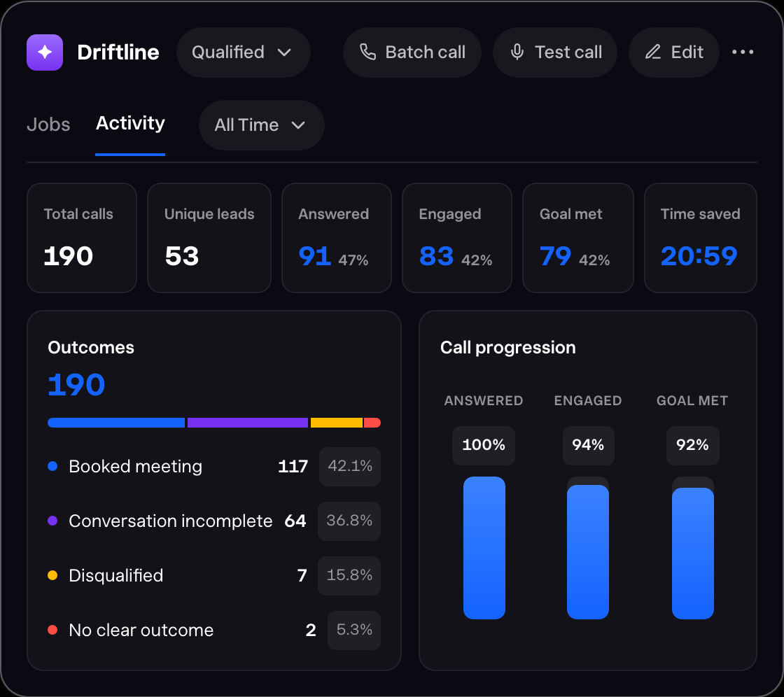784x697 pixels.
Task: Click the blue segment of outcomes bar
Action: (116, 423)
